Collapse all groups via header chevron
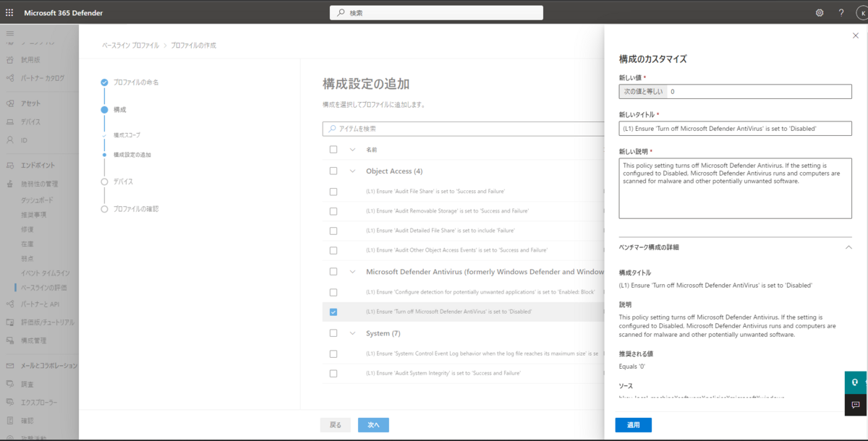 pos(352,150)
